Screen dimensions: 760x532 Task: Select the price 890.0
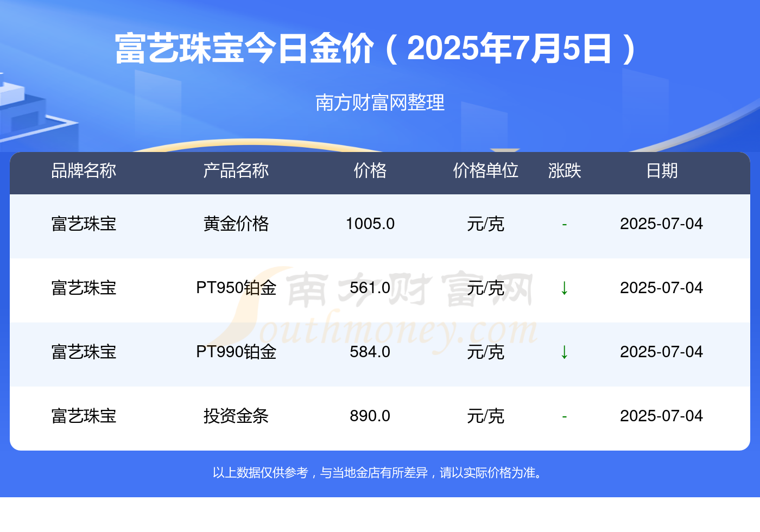(370, 416)
